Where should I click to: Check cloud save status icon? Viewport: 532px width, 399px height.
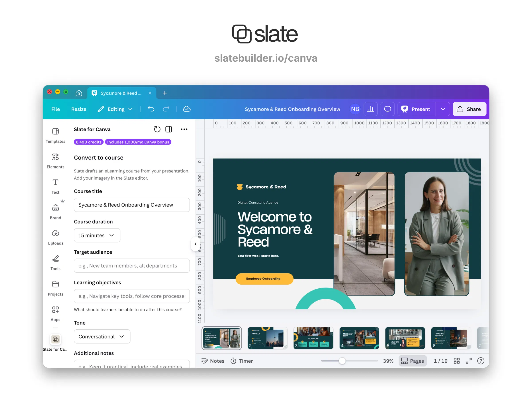pos(187,109)
